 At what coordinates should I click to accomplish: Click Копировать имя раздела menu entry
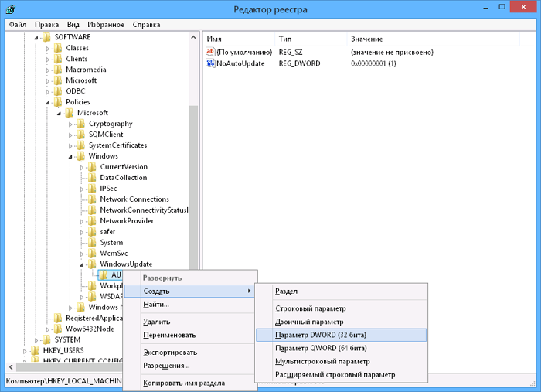(184, 383)
